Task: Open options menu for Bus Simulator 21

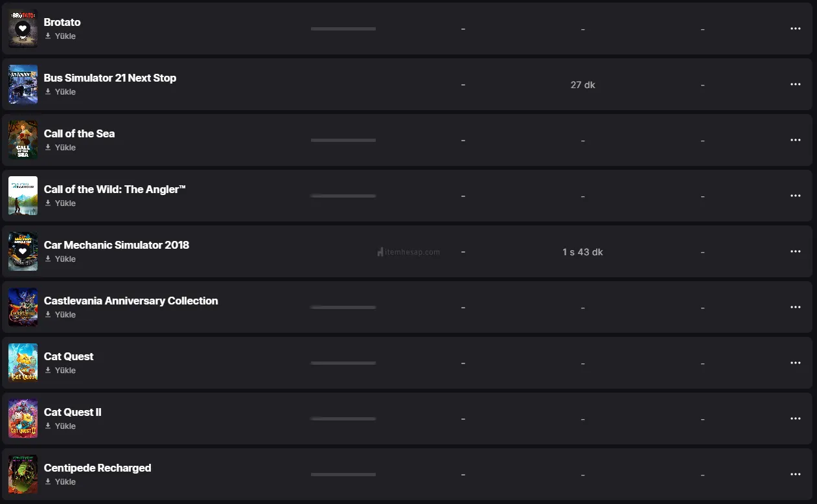Action: [796, 84]
